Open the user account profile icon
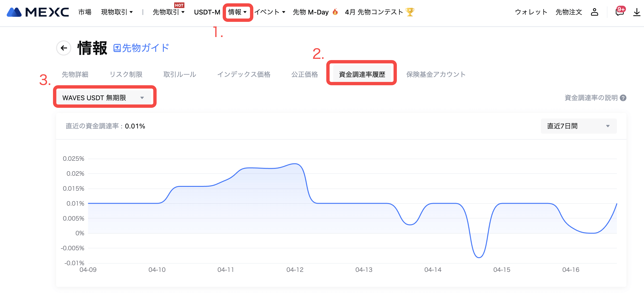The height and width of the screenshot is (293, 644). click(x=594, y=12)
